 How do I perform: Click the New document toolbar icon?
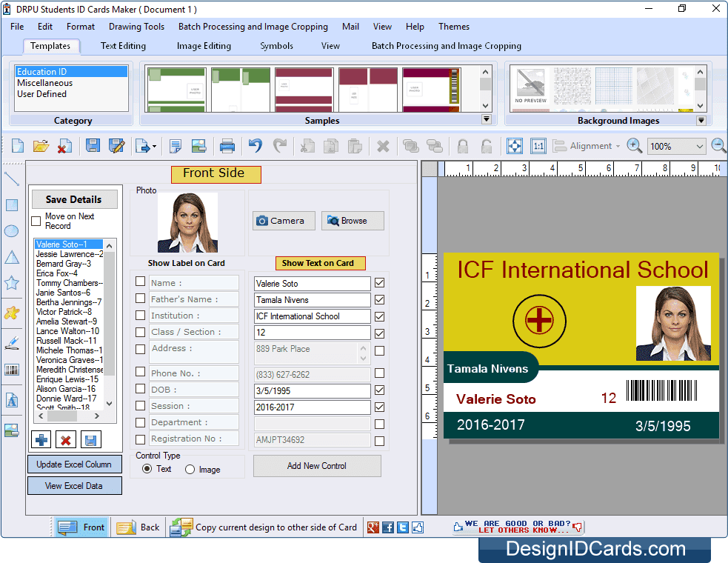[x=18, y=146]
